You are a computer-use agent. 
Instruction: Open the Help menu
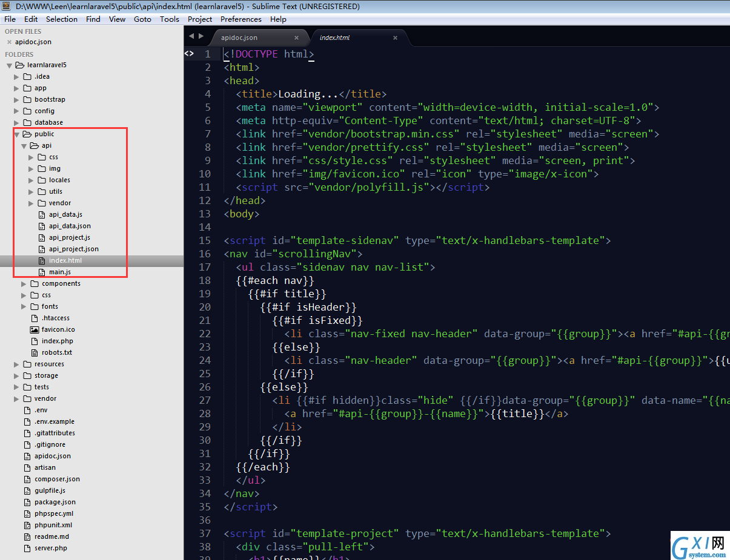[x=278, y=19]
